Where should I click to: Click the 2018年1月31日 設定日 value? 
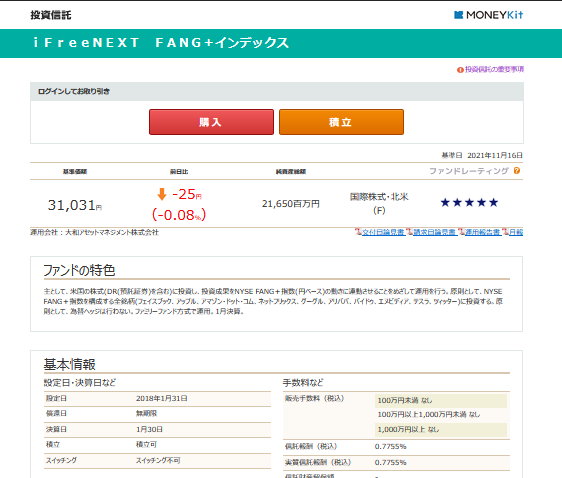coord(162,398)
